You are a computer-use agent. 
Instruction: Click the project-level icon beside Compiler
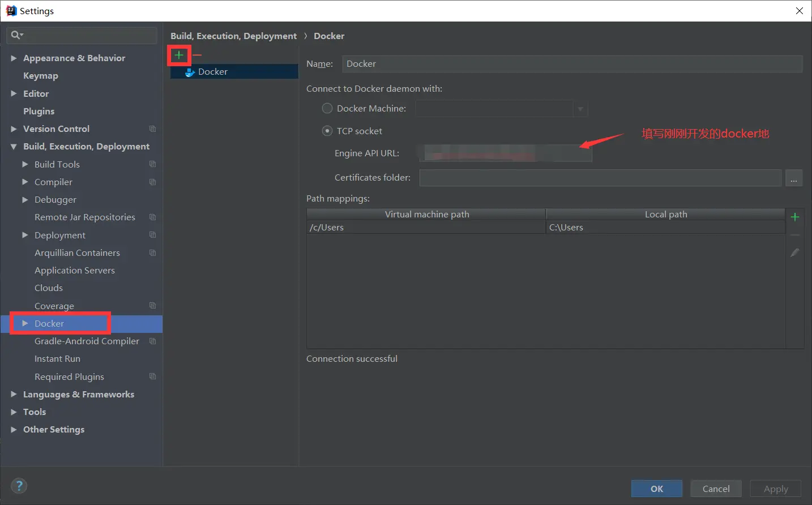(152, 182)
